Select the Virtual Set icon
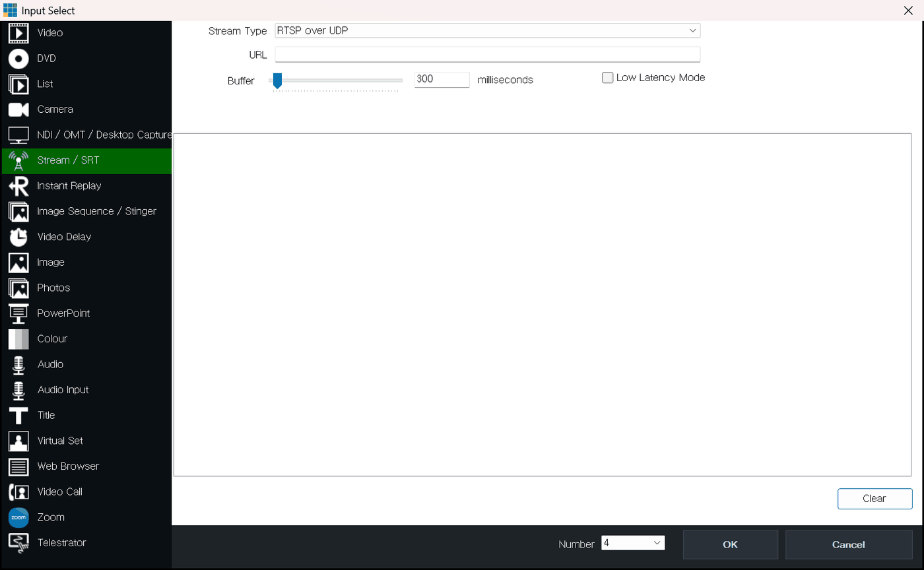924x570 pixels. click(x=18, y=441)
